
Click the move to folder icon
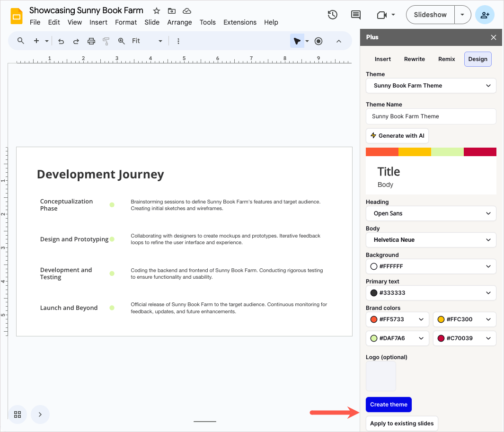172,11
